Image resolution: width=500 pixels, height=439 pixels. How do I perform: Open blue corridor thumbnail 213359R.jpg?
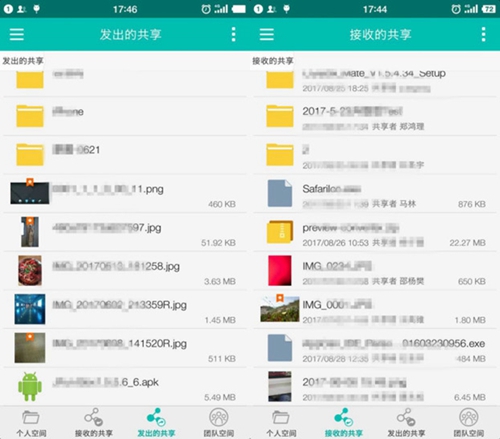(x=30, y=309)
